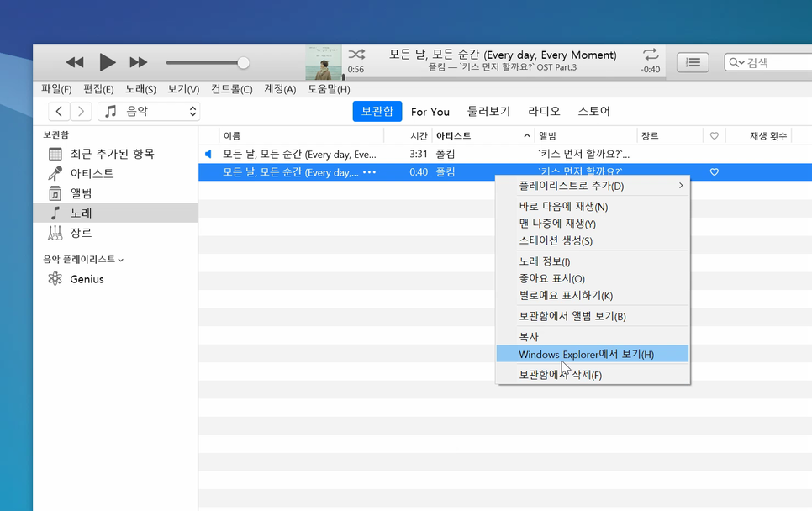
Task: Go forward with the right arrow button
Action: tap(81, 111)
